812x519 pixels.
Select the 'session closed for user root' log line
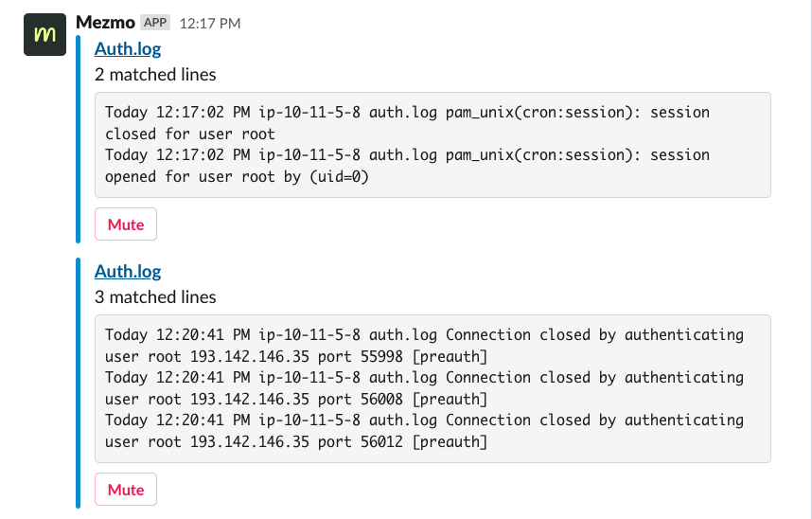pos(407,123)
